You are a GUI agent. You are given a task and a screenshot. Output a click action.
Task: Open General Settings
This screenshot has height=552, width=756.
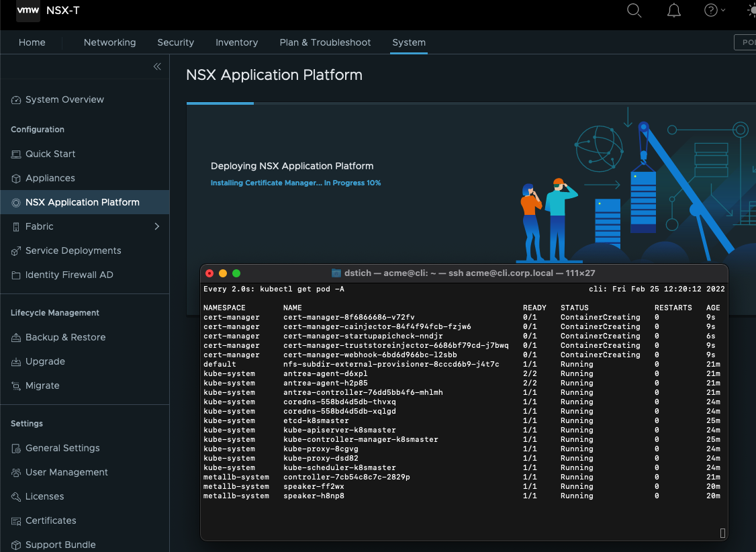62,448
